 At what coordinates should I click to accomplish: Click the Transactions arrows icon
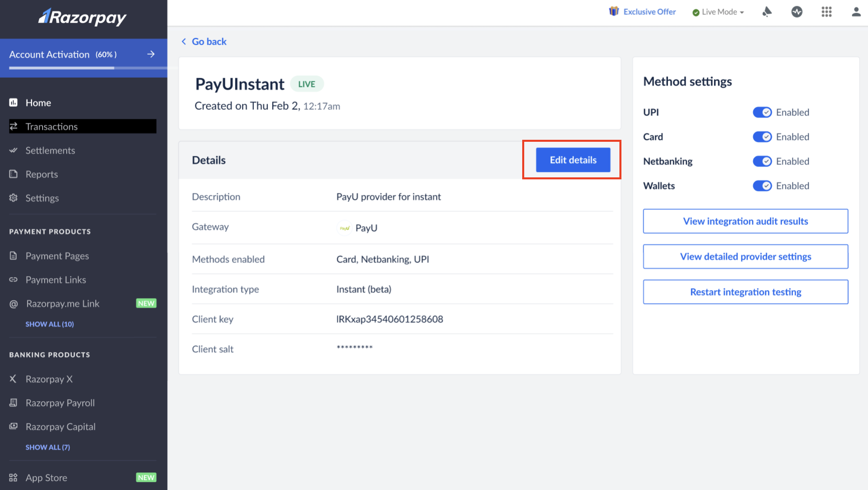14,126
